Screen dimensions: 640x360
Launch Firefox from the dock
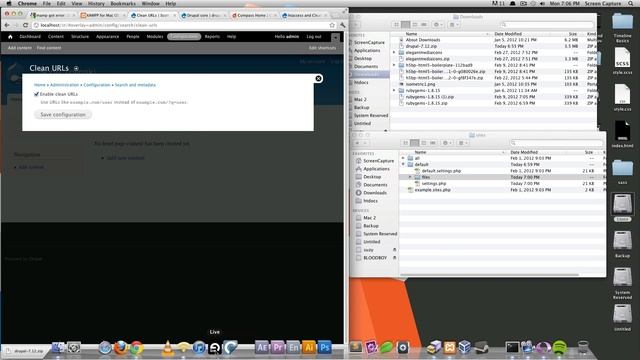[x=121, y=348]
